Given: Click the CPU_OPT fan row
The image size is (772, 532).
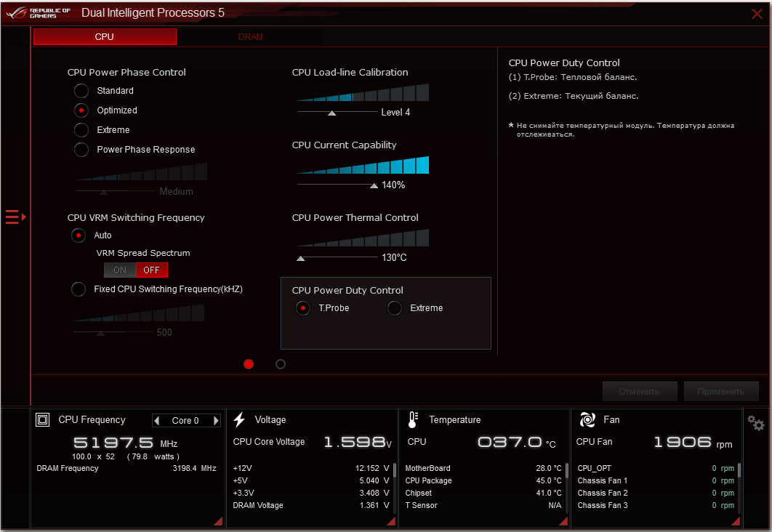Looking at the screenshot, I should click(x=656, y=468).
